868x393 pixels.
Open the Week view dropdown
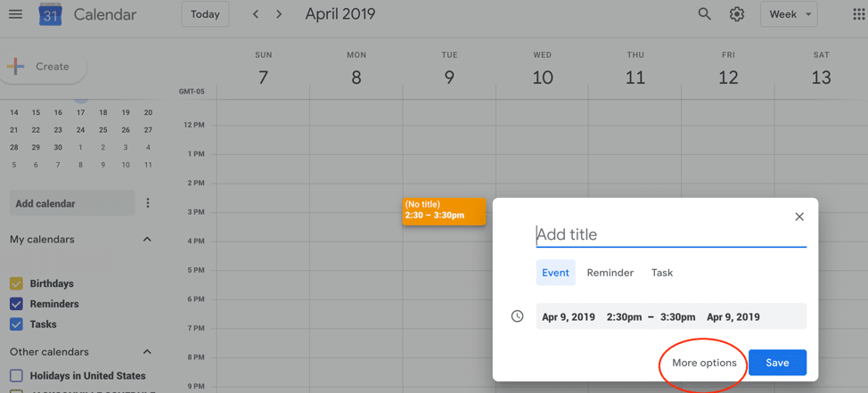pos(789,14)
